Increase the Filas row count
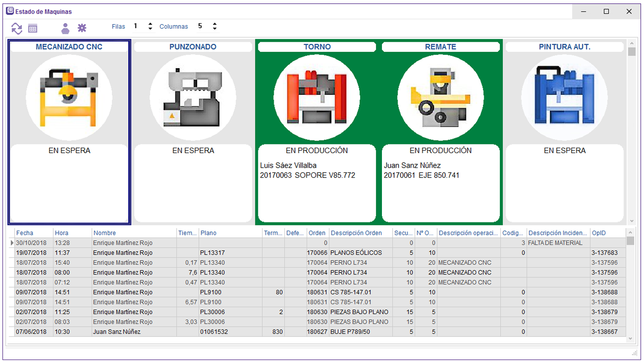The height and width of the screenshot is (362, 644). 150,24
